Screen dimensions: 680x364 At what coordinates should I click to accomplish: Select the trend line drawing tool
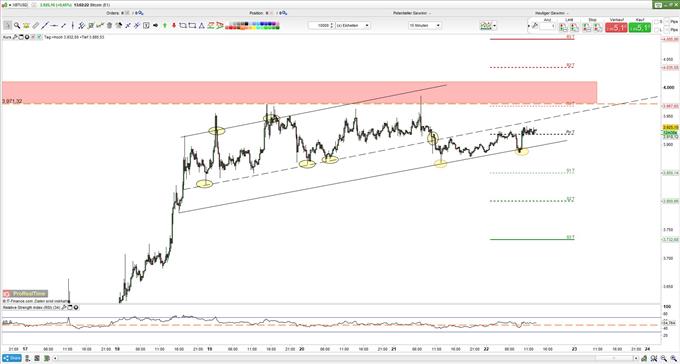(x=45, y=25)
